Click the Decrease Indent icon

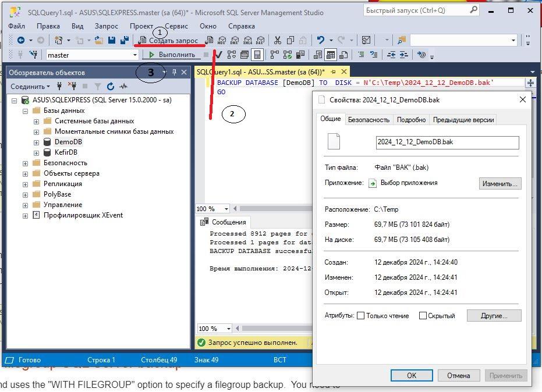[391, 55]
